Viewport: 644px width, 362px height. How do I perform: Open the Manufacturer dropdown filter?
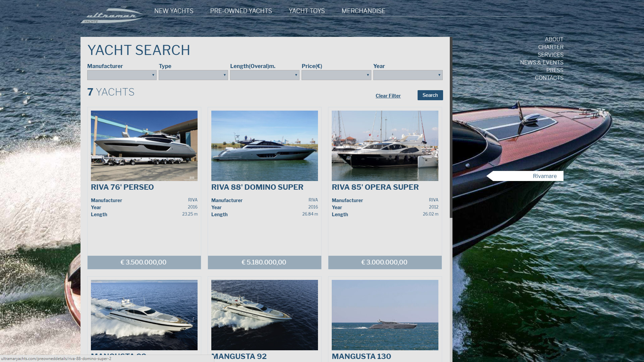tap(122, 75)
